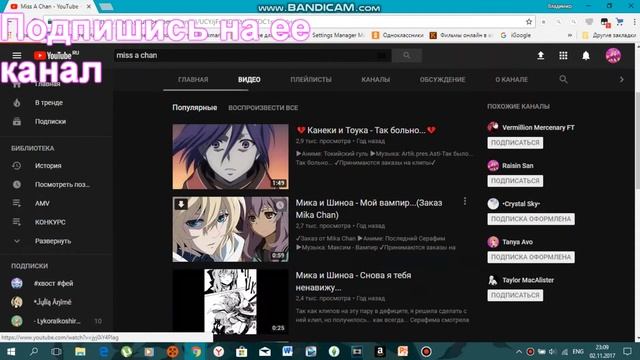
Task: Select ВИДЕО channel tab
Action: click(x=249, y=80)
